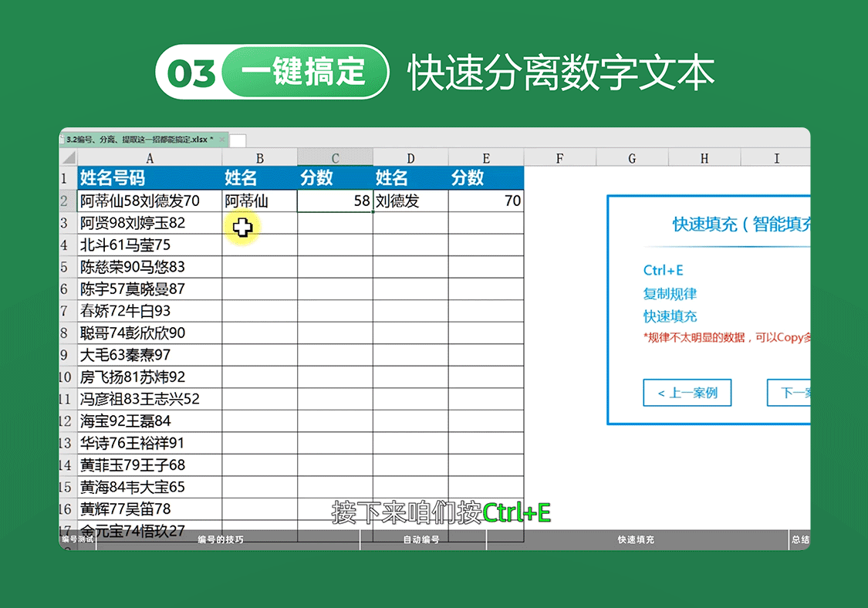Select cell 北斗61马莹75
The height and width of the screenshot is (608, 868).
[x=150, y=245]
